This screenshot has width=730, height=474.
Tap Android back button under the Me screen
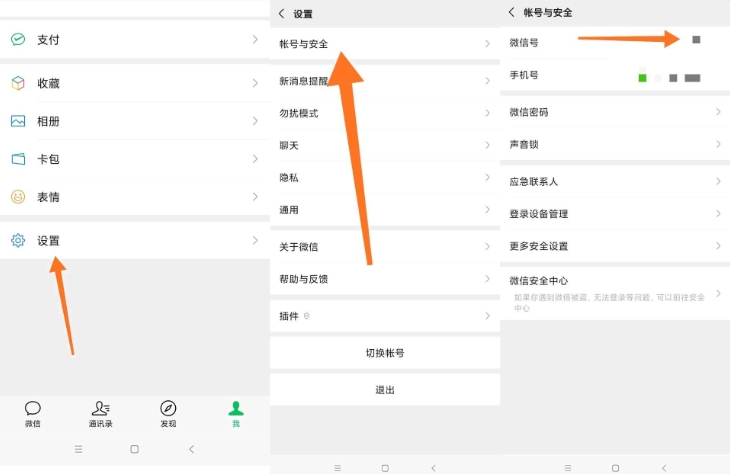(191, 449)
